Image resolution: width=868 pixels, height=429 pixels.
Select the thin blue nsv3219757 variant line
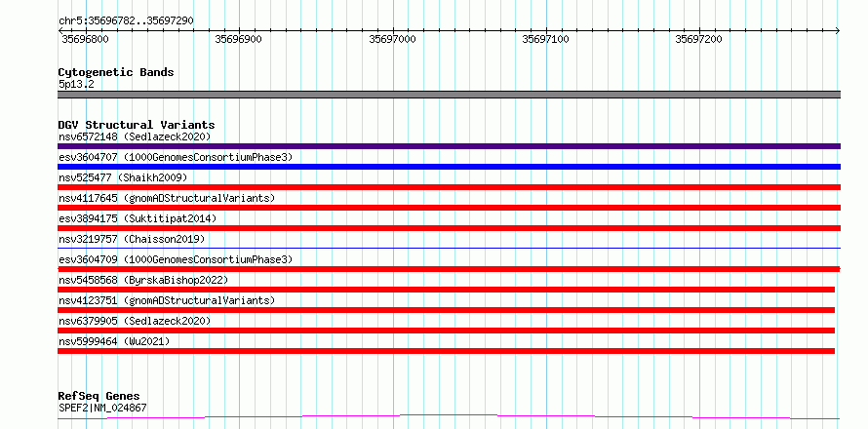(449, 248)
